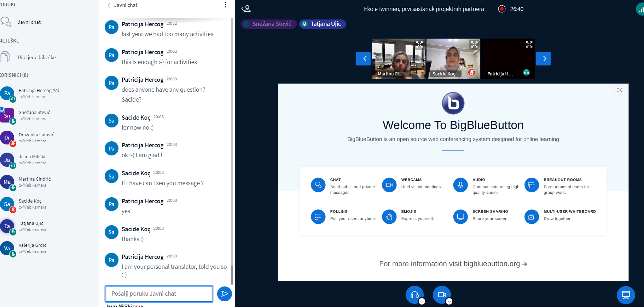Make the presentation fullscreen
644x307 pixels.
point(620,90)
